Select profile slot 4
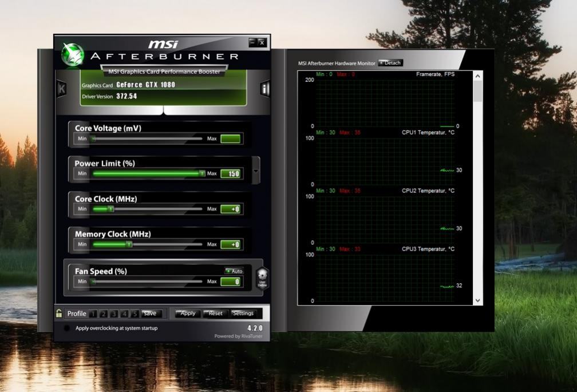This screenshot has height=392, width=577. coord(124,314)
